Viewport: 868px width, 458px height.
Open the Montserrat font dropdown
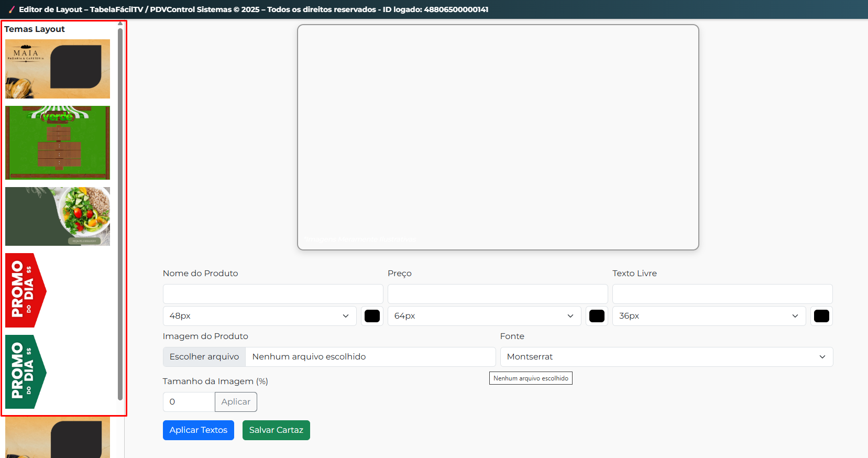point(666,357)
